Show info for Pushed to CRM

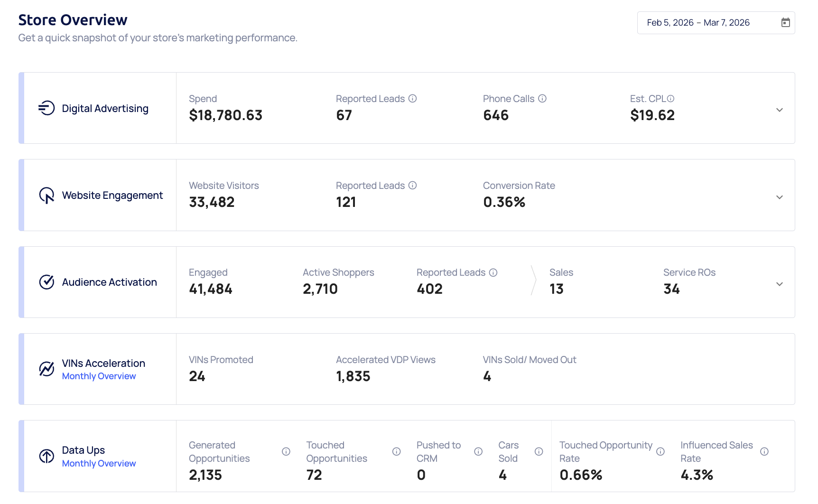[x=478, y=452]
